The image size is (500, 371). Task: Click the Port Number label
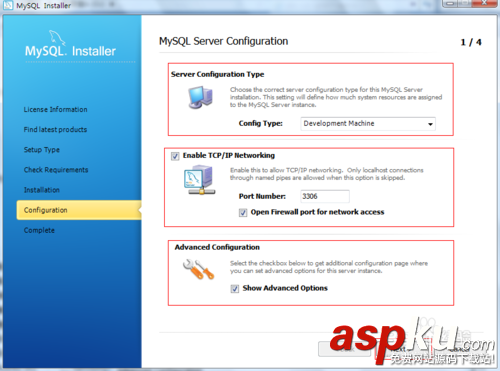[x=262, y=196]
